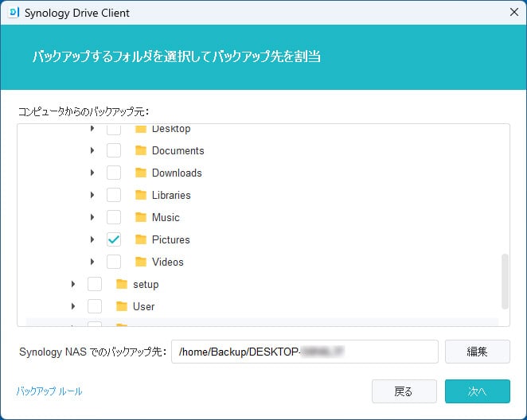527x420 pixels.
Task: Tick the User folder checkbox
Action: pyautogui.click(x=95, y=306)
